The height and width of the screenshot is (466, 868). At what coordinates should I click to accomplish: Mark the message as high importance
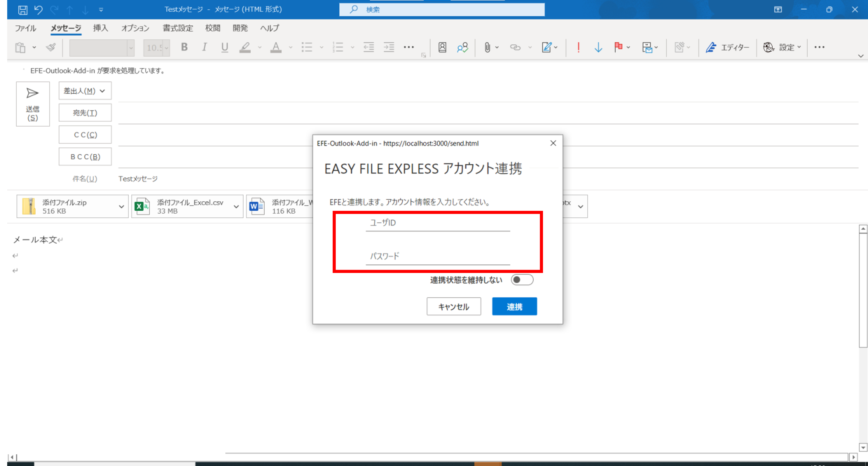[578, 47]
